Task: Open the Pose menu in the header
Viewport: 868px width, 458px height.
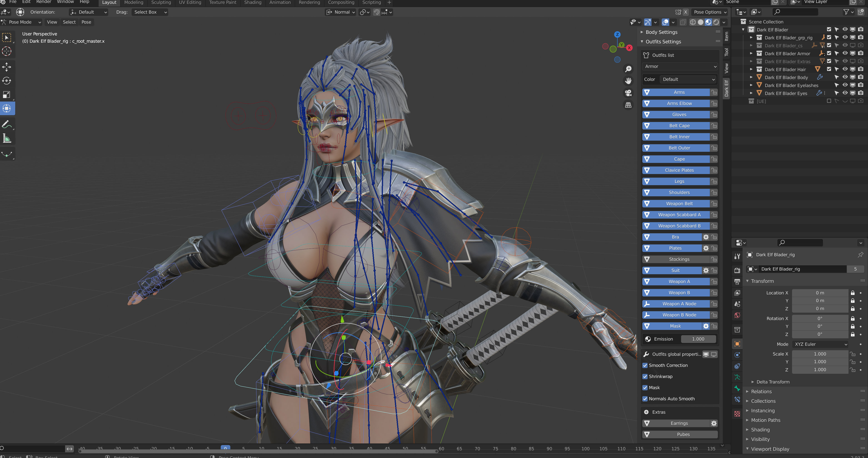Action: click(86, 22)
